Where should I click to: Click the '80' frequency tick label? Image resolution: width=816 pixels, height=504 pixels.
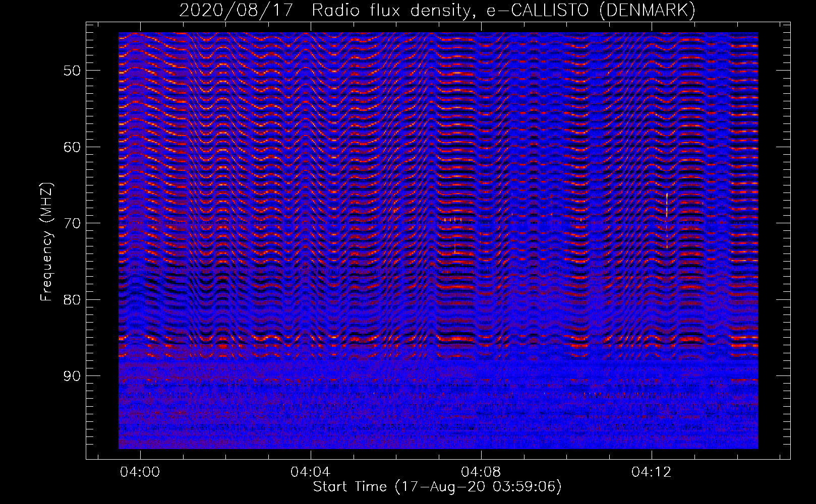pyautogui.click(x=72, y=300)
